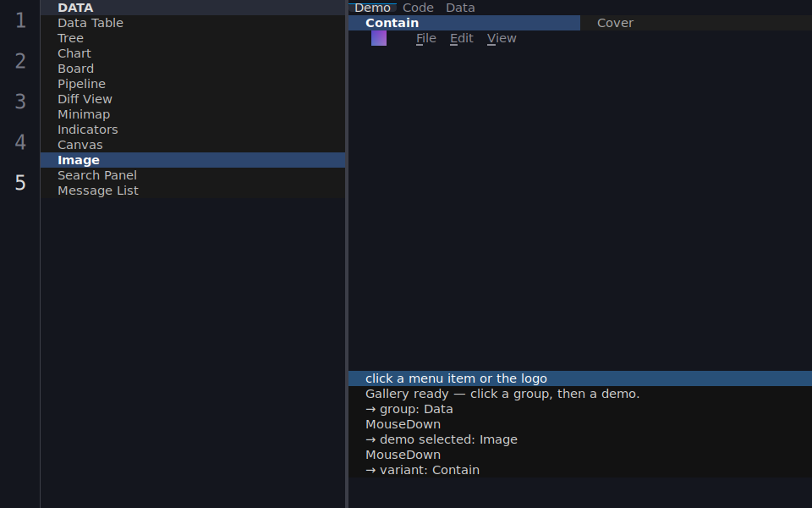Open the Canvas demo
812x508 pixels.
tap(193, 145)
